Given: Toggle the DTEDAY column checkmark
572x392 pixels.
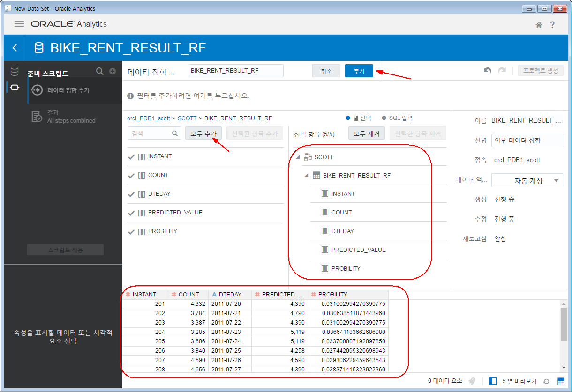Looking at the screenshot, I should coord(131,194).
